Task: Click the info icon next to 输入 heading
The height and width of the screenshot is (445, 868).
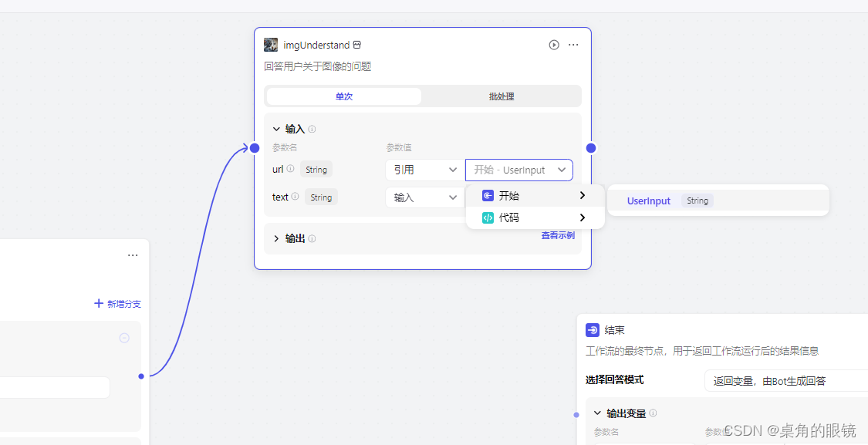Action: [312, 129]
